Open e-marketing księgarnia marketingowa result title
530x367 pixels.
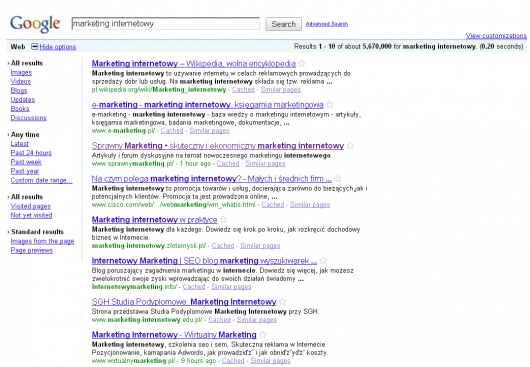pyautogui.click(x=208, y=105)
